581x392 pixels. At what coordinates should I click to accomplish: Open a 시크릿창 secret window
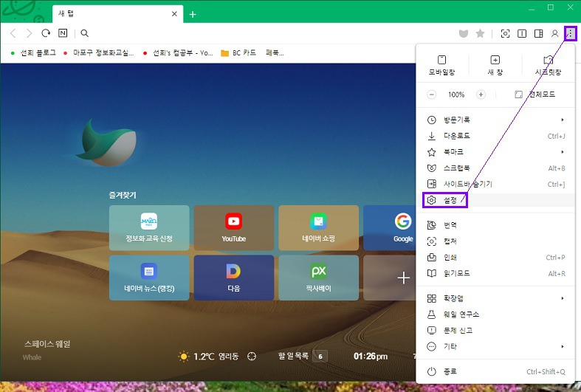click(548, 65)
